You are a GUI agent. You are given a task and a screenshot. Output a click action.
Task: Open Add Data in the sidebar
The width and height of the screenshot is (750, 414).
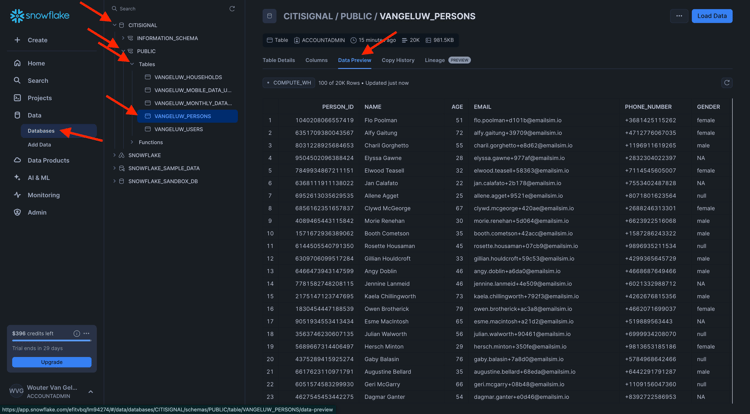click(x=39, y=144)
